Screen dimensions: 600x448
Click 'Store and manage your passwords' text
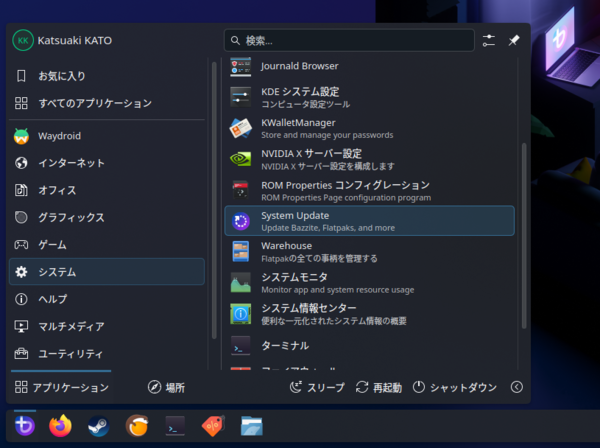point(327,135)
